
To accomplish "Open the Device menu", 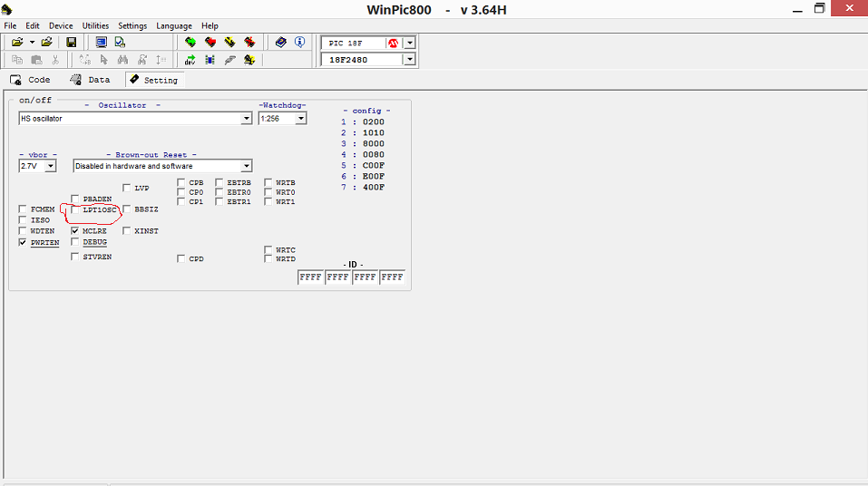I will pos(61,26).
